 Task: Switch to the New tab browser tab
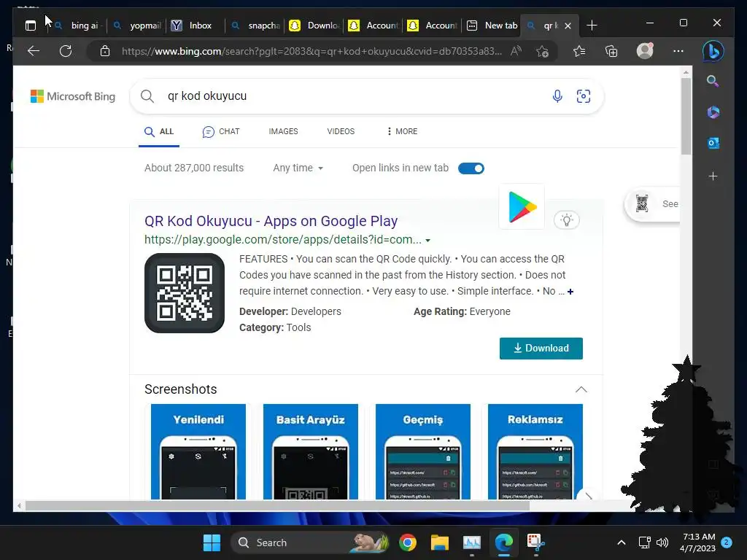[492, 26]
